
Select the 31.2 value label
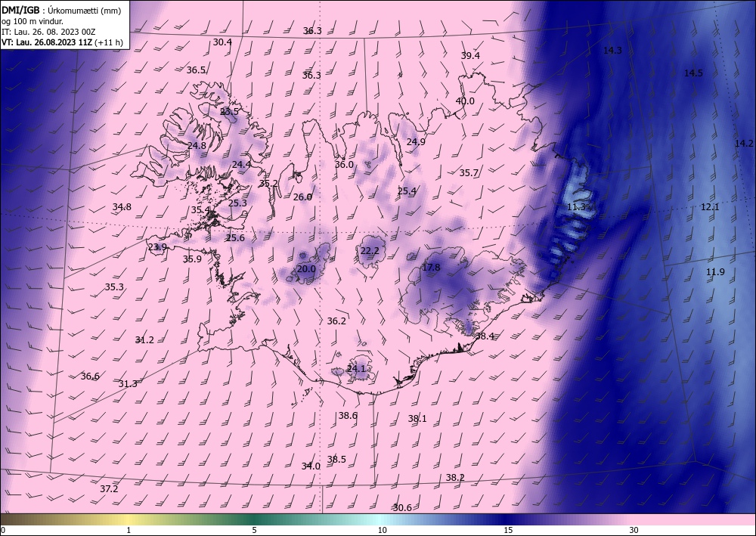click(x=144, y=340)
